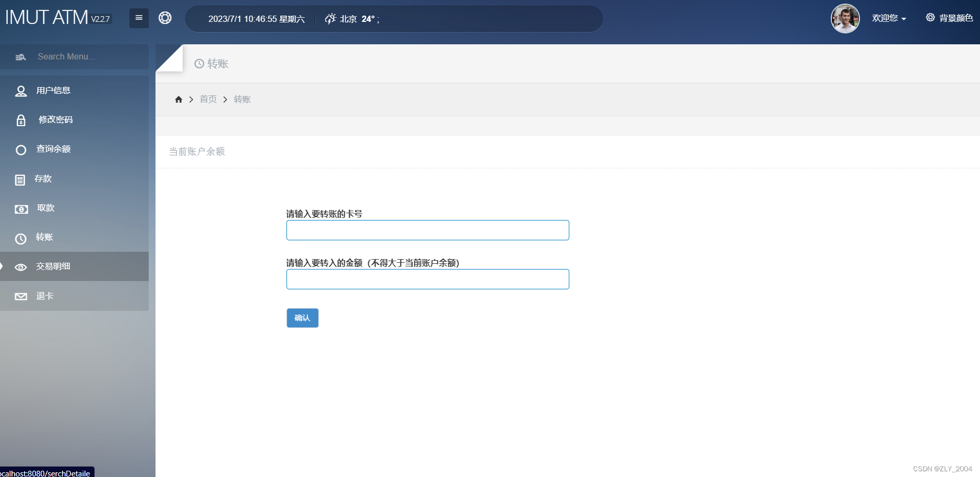
Task: Click the 修改密码 lock icon
Action: point(21,120)
